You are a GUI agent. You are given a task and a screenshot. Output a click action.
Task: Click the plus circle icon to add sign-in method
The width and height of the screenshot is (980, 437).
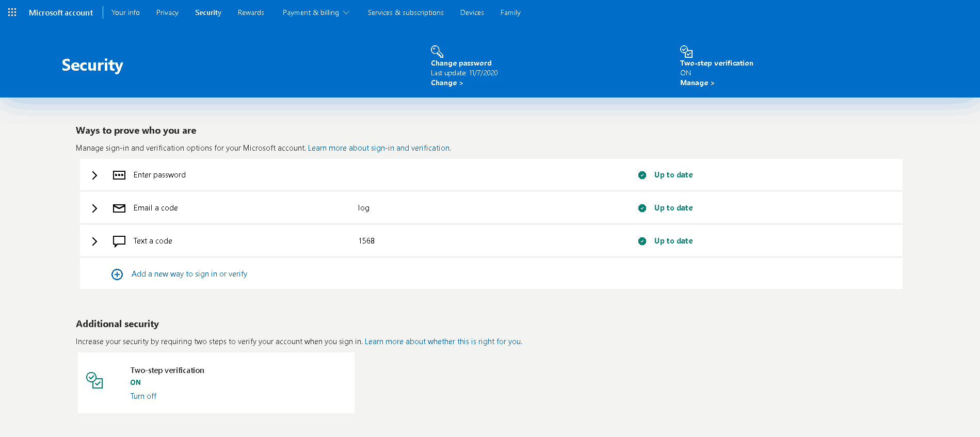click(x=117, y=274)
